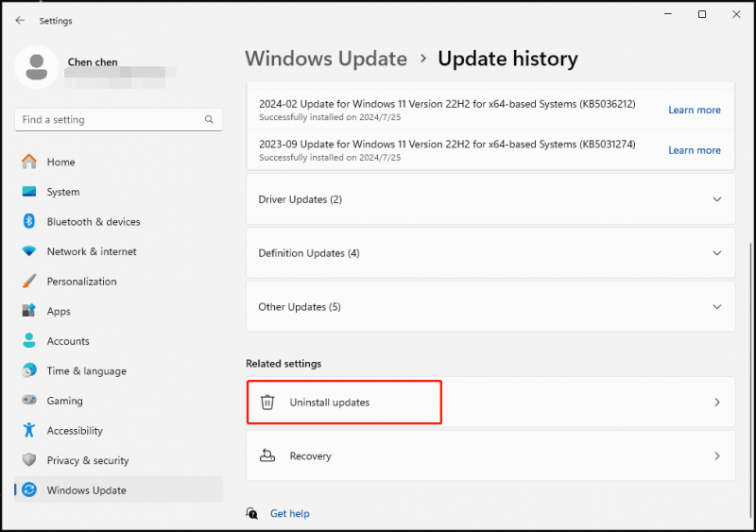Click the Get help chat icon
The image size is (756, 532).
251,513
